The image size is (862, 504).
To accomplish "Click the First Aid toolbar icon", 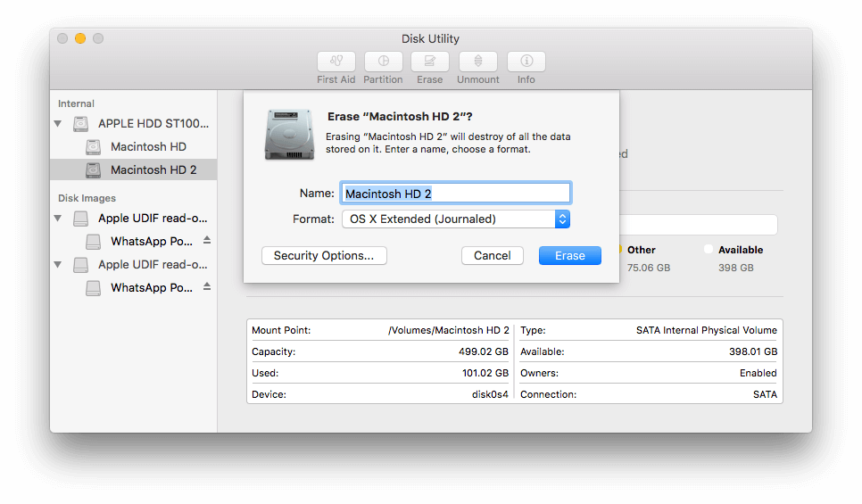I will [336, 62].
